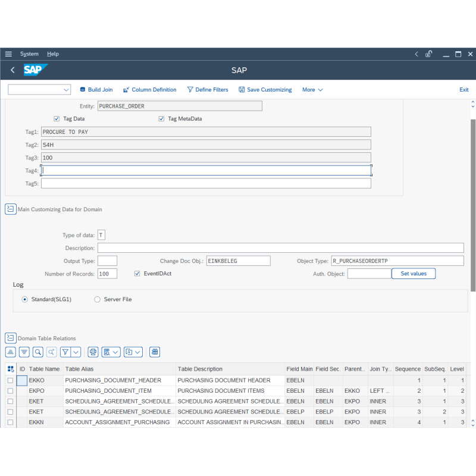Click the Choose Layout grid icon
The width and height of the screenshot is (476, 476).
[155, 352]
